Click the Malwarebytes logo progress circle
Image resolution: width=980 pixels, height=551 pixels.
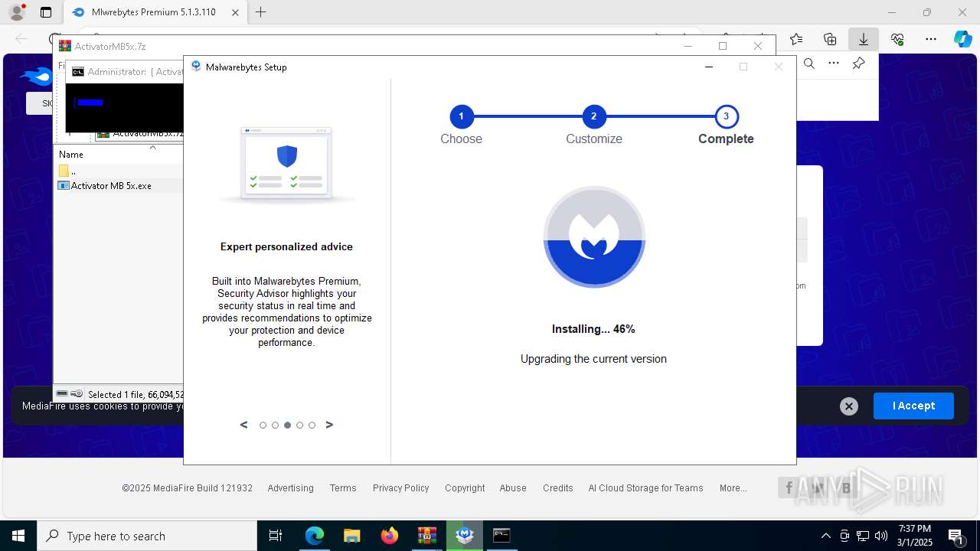coord(594,237)
